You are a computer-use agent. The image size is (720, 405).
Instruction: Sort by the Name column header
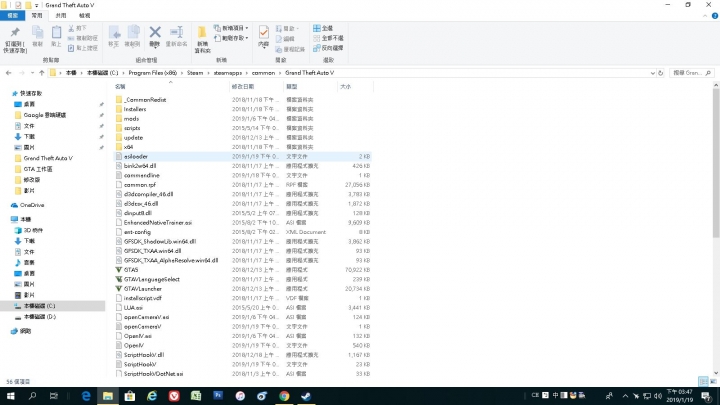coord(171,86)
